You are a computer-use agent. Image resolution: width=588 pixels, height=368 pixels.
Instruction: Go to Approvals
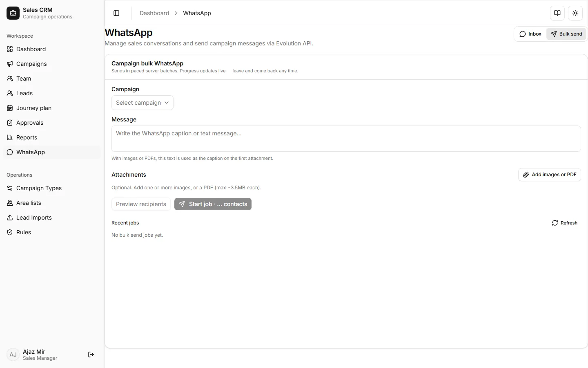[x=51, y=123]
